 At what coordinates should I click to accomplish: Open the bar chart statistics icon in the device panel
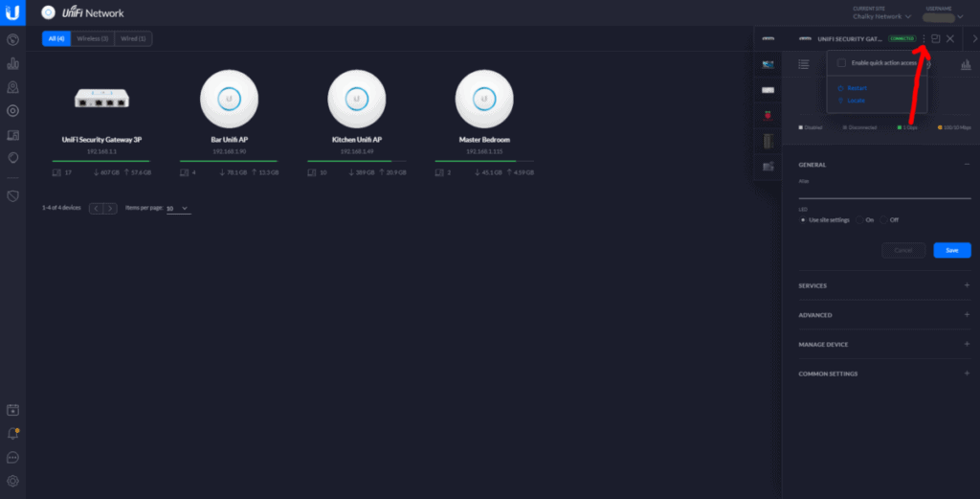click(966, 64)
